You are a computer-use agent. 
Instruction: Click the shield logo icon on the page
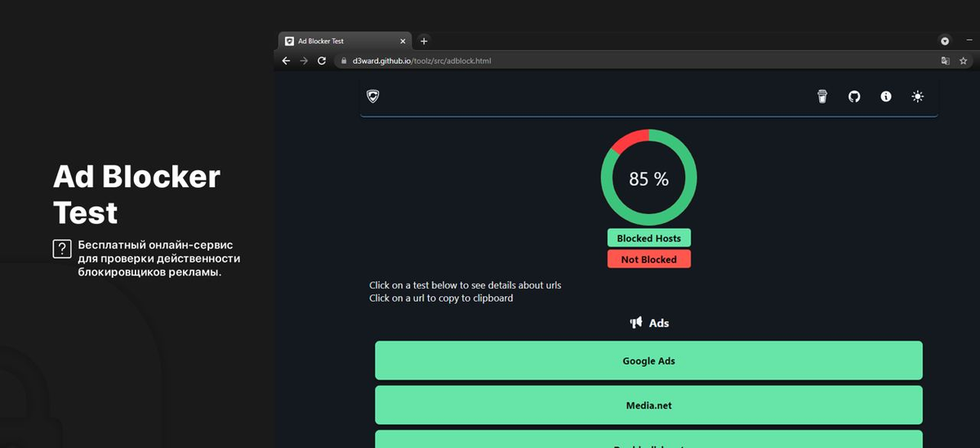(373, 96)
